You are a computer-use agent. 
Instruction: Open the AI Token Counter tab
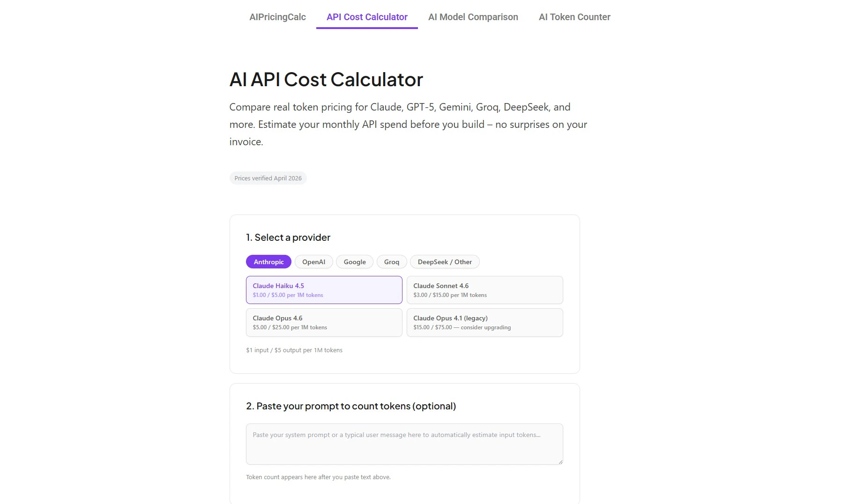(x=574, y=17)
